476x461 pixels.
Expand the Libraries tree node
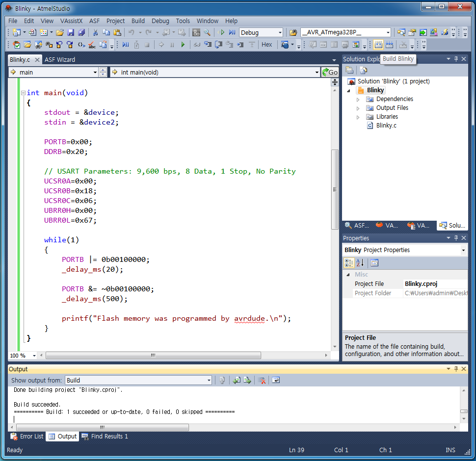(x=358, y=117)
